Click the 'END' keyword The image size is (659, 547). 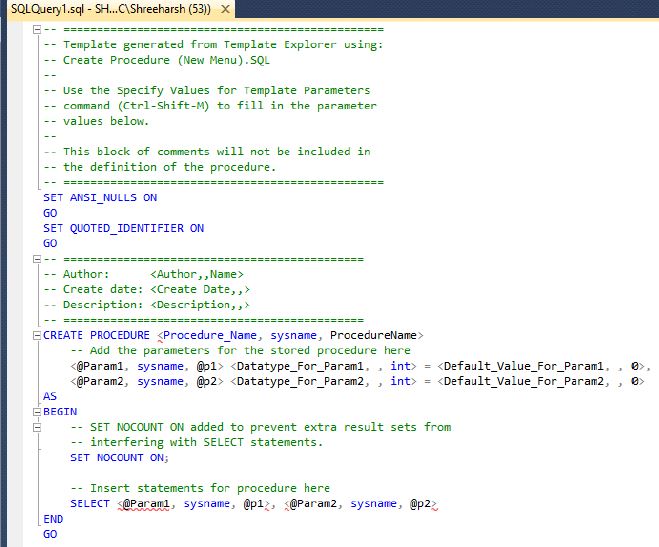[53, 519]
